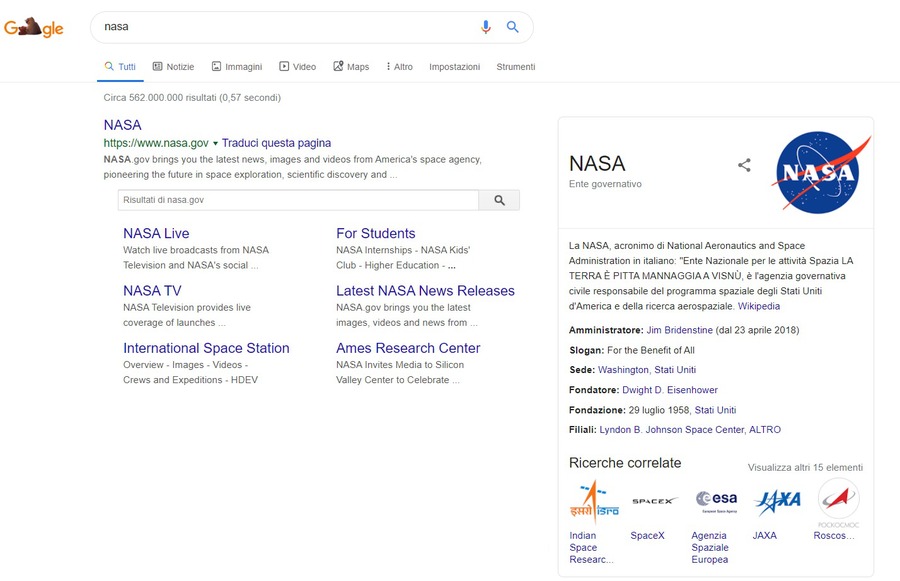The image size is (900, 581).
Task: Open the Wikipedia source link
Action: click(x=759, y=306)
